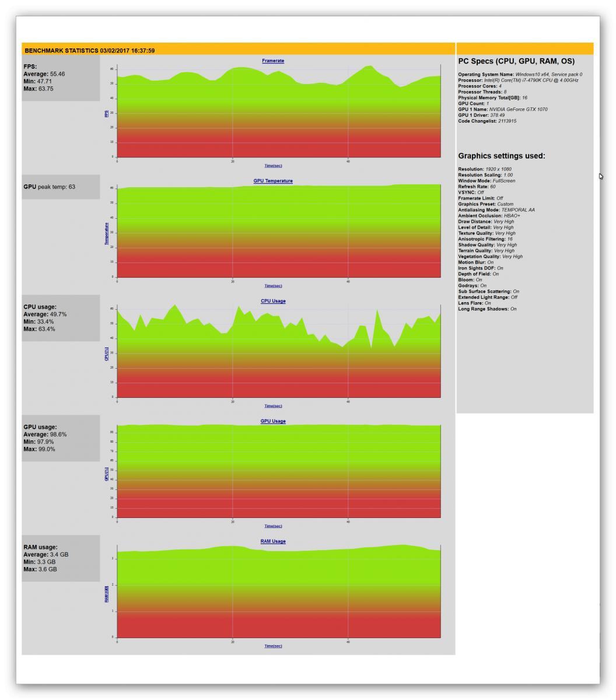This screenshot has width=616, height=700.
Task: Click the VSYNC: Off line
Action: point(471,192)
